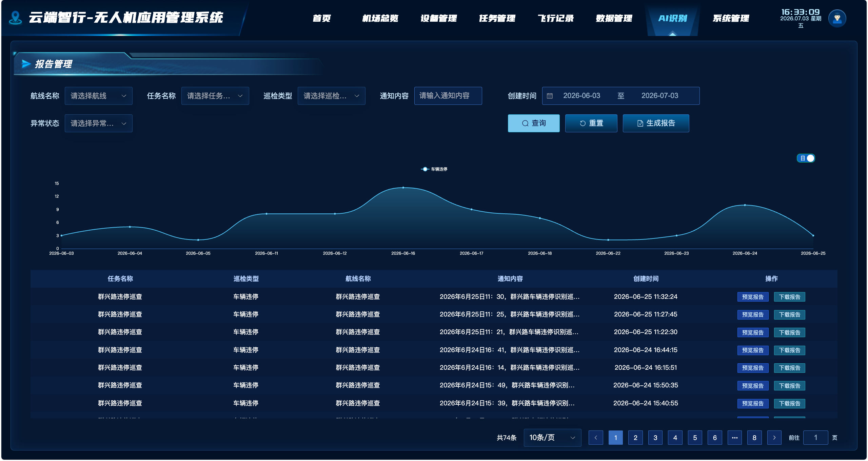Preview report for 2026-06-25 11:27:45 row
The width and height of the screenshot is (868, 461).
(753, 314)
